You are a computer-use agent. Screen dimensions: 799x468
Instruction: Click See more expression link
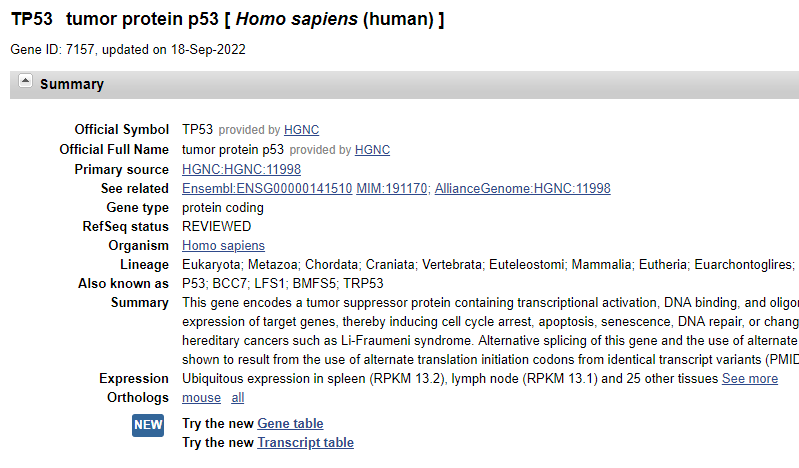click(750, 379)
